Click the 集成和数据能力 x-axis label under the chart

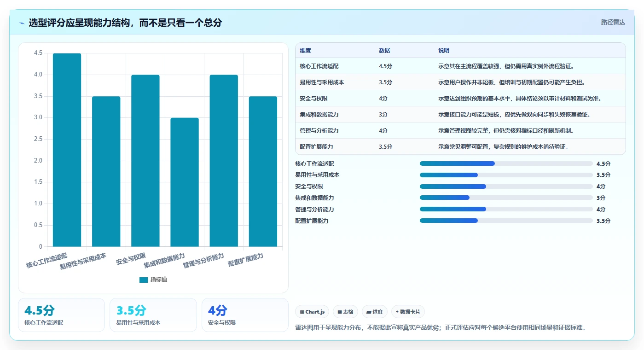[x=164, y=261]
